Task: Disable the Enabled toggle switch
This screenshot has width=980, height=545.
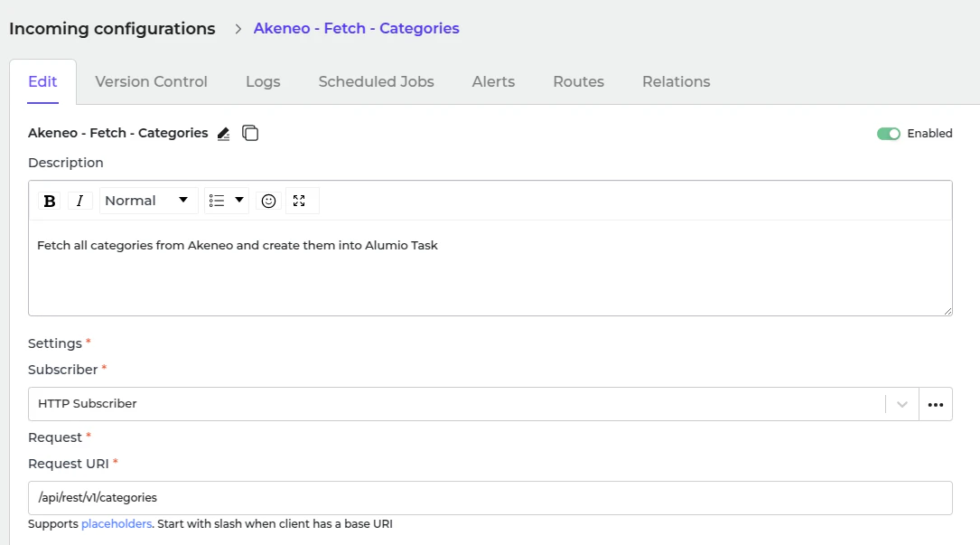Action: pos(889,134)
